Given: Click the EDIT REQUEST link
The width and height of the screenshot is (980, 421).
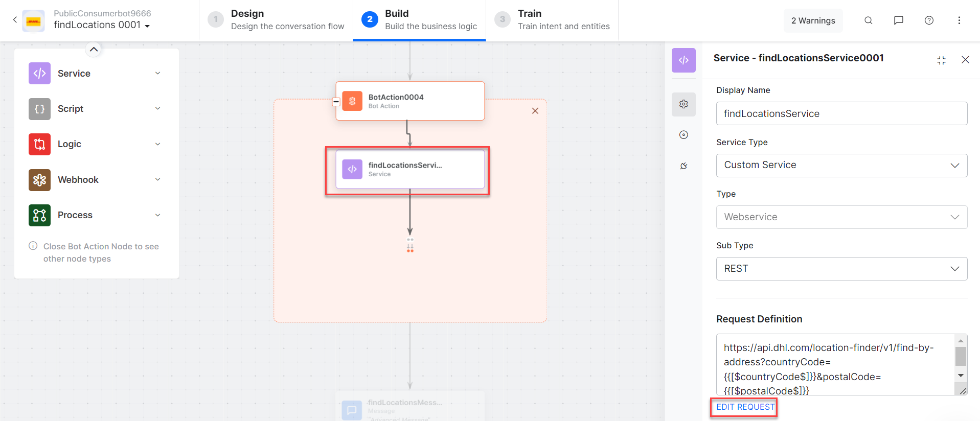Looking at the screenshot, I should pyautogui.click(x=745, y=407).
